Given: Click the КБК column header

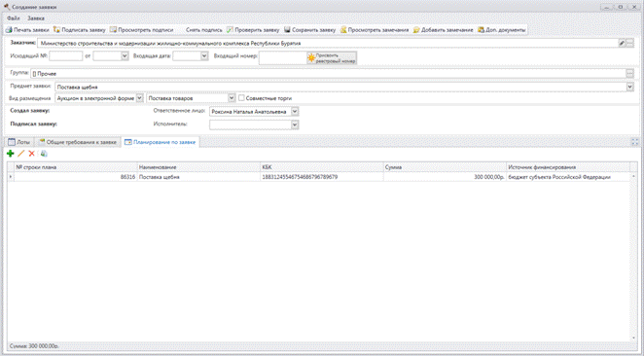Looking at the screenshot, I should pos(322,167).
